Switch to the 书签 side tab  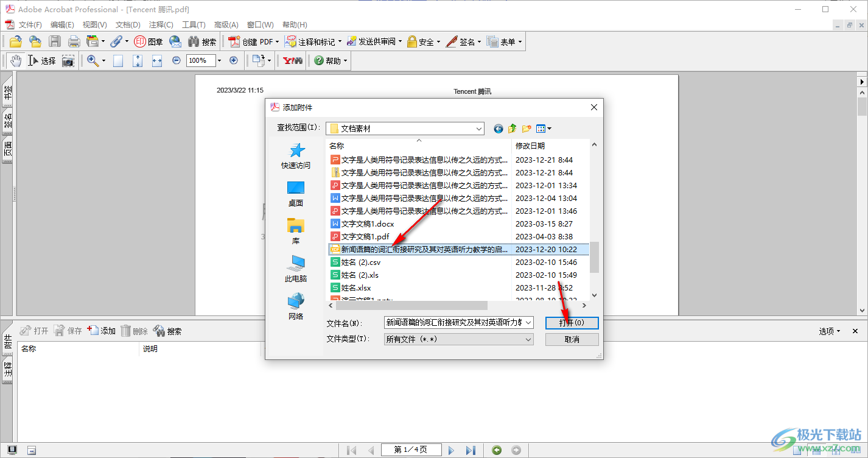click(x=8, y=93)
